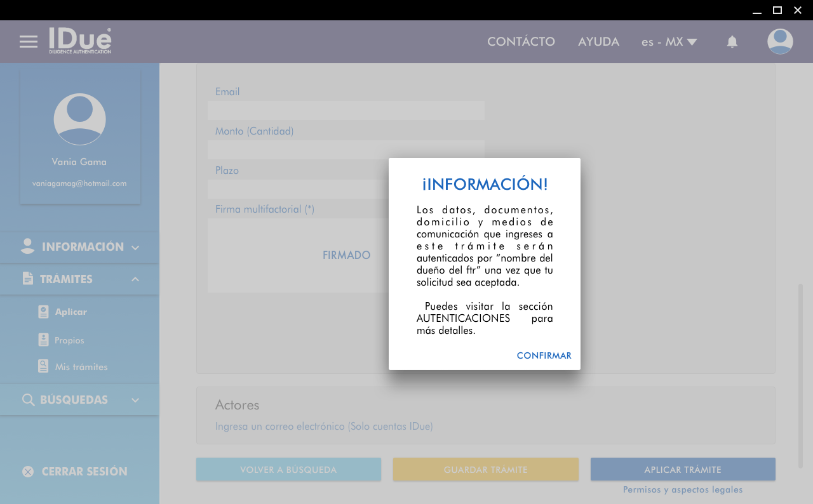
Task: Click the Cerrar Sesión X icon
Action: click(28, 472)
